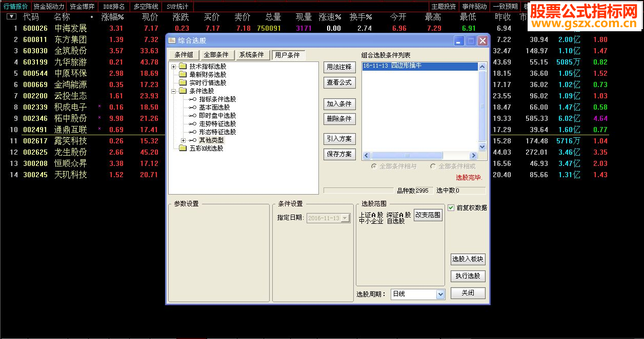This screenshot has width=644, height=339.
Task: Open the 资金博弈 top tab
Action: pos(83,7)
